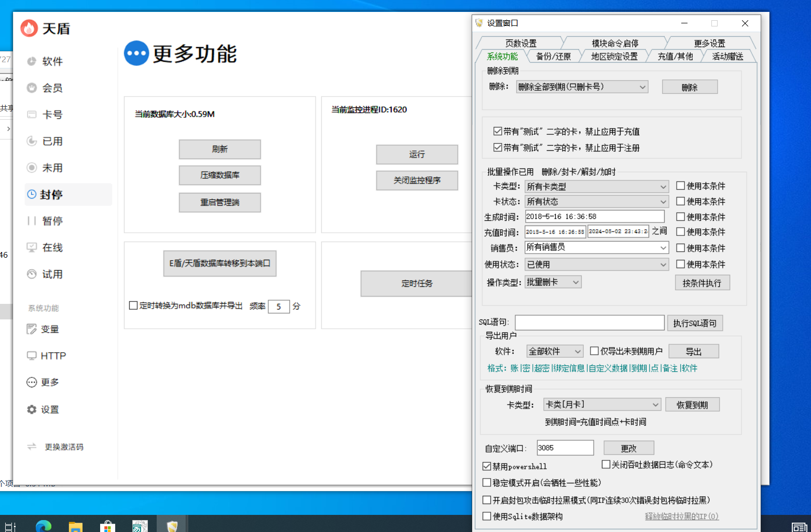Viewport: 811px width, 532px height.
Task: Open the 地区锁定设置 tab
Action: (614, 56)
